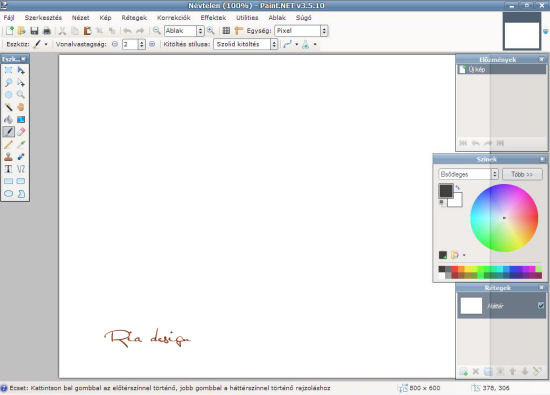The image size is (550, 395).
Task: Select the Paint Bucket tool
Action: click(x=8, y=120)
